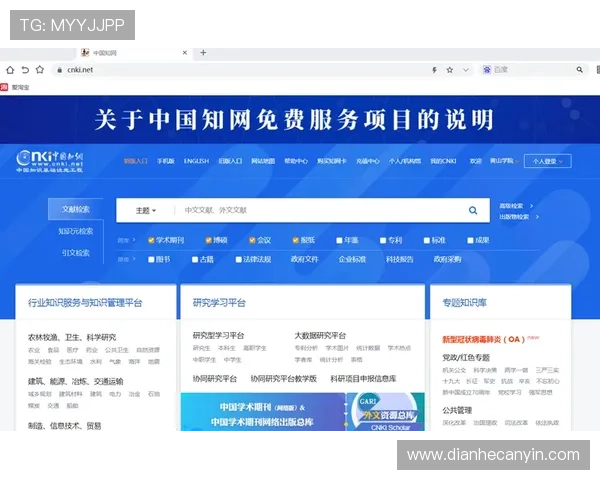
Task: Open the 网站地图 link
Action: coord(263,161)
